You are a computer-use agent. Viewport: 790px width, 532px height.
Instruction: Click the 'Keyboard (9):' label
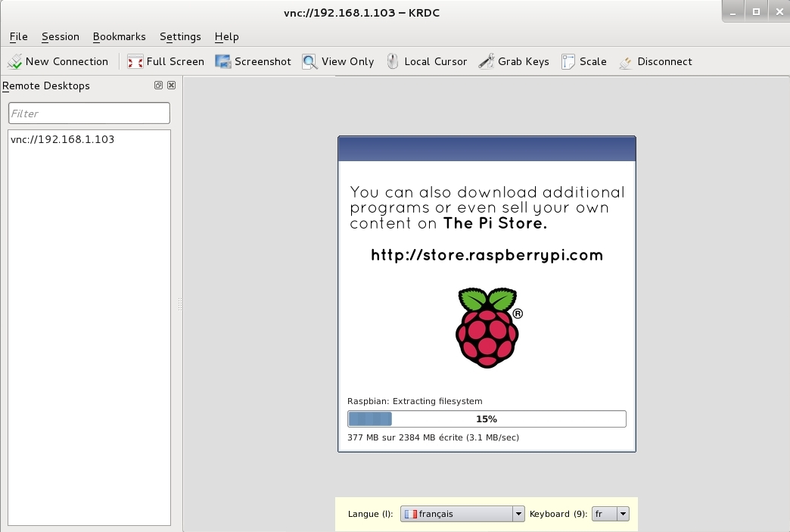[558, 514]
